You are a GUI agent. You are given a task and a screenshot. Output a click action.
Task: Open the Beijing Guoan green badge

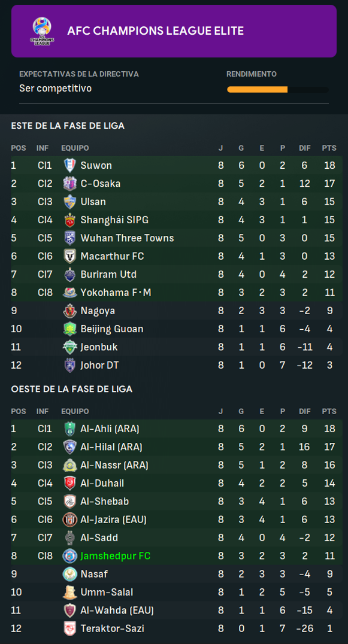[70, 329]
